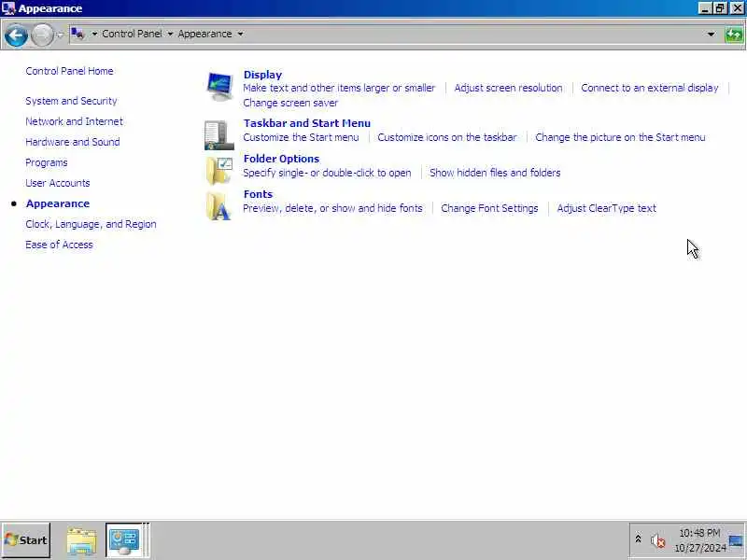Open Network and Internet category
747x560 pixels.
pyautogui.click(x=74, y=121)
